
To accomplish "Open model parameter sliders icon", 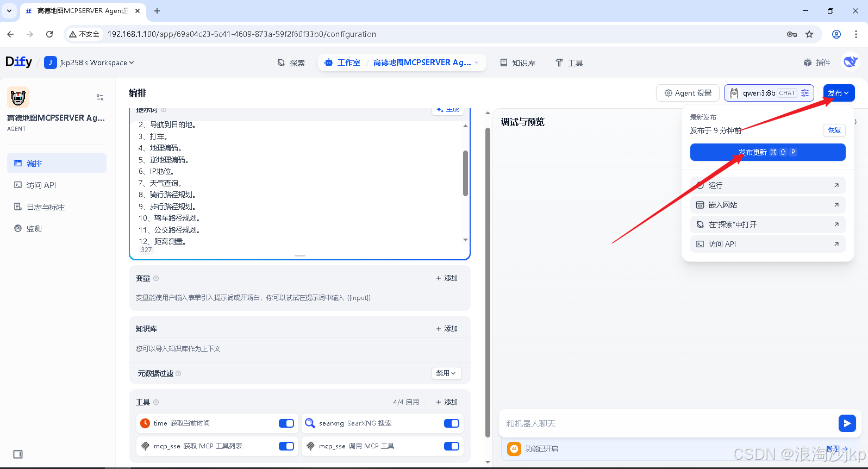I will [x=805, y=93].
